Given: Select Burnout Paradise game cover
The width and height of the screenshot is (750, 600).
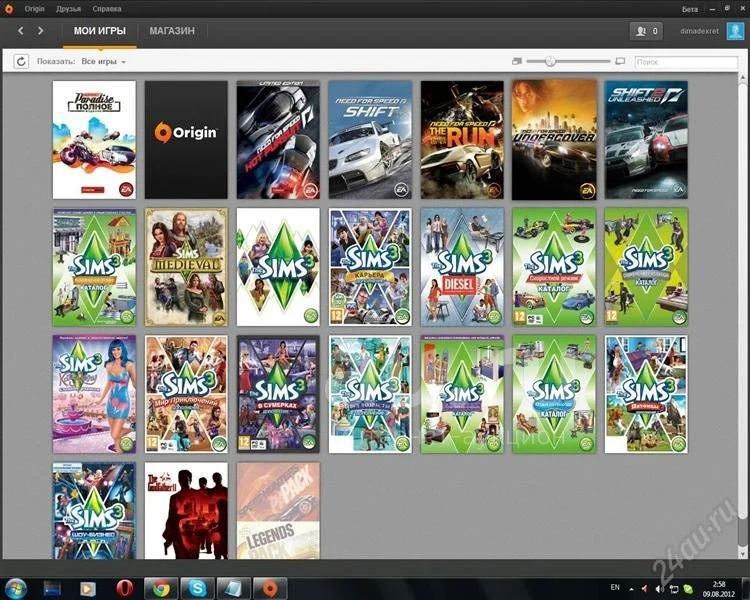Looking at the screenshot, I should (x=94, y=140).
